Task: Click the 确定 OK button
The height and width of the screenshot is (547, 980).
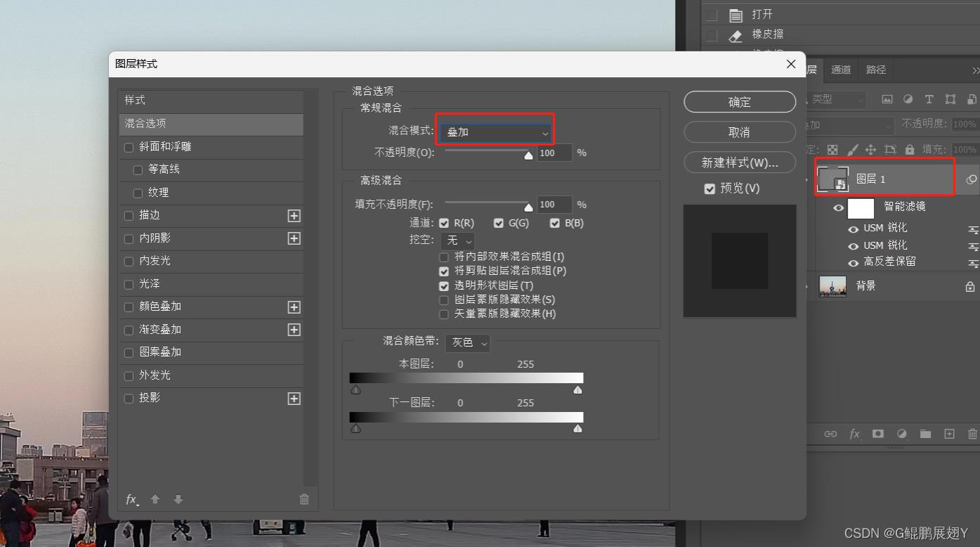Action: (x=739, y=101)
